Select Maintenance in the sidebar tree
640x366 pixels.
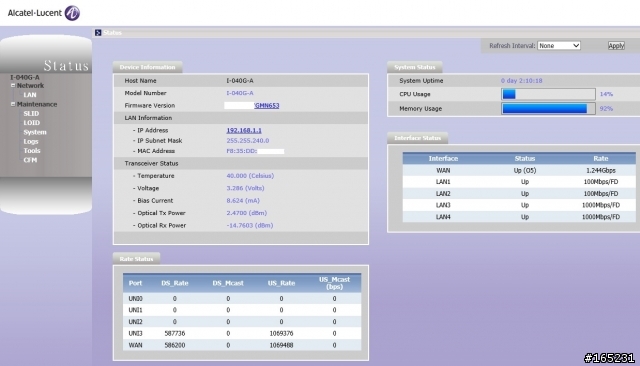coord(37,104)
